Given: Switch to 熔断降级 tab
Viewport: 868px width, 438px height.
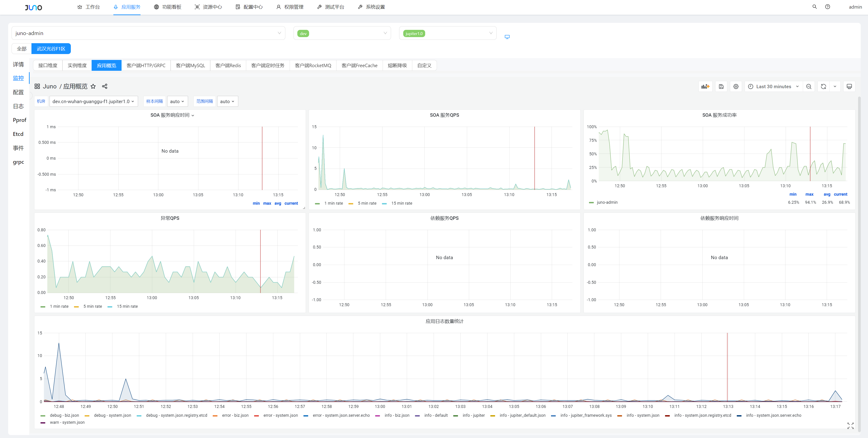Looking at the screenshot, I should [397, 65].
